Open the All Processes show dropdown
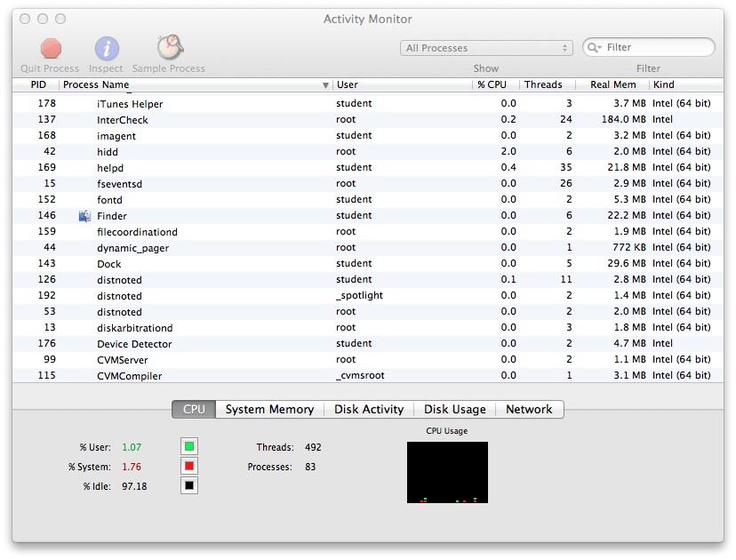This screenshot has height=560, width=736. click(486, 48)
